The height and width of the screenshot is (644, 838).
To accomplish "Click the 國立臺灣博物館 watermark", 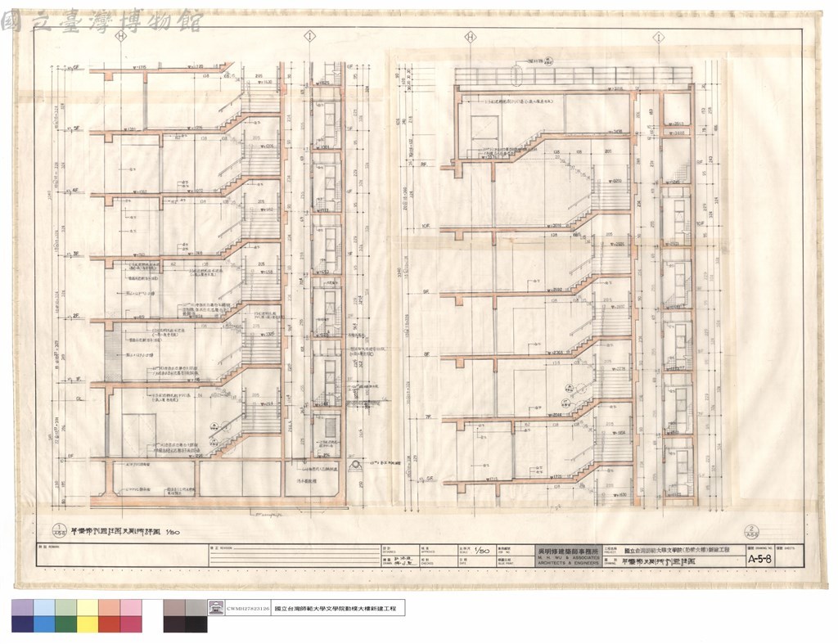I will tap(101, 20).
